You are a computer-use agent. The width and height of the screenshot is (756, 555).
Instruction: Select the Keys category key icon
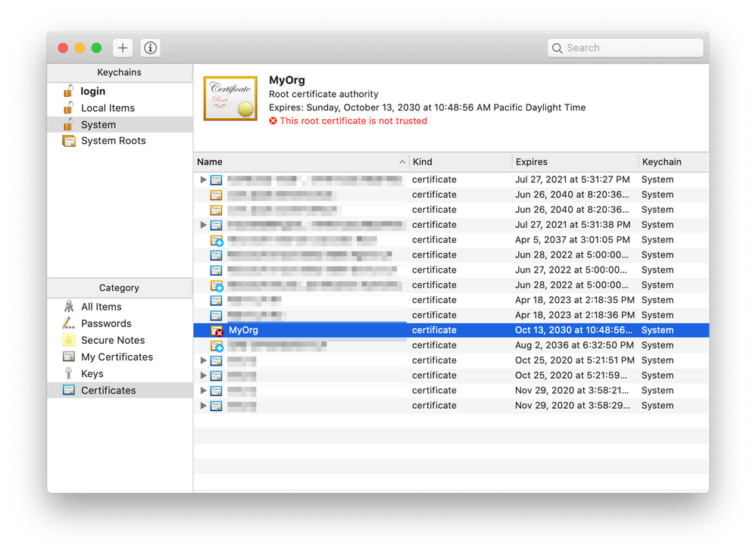pyautogui.click(x=70, y=373)
